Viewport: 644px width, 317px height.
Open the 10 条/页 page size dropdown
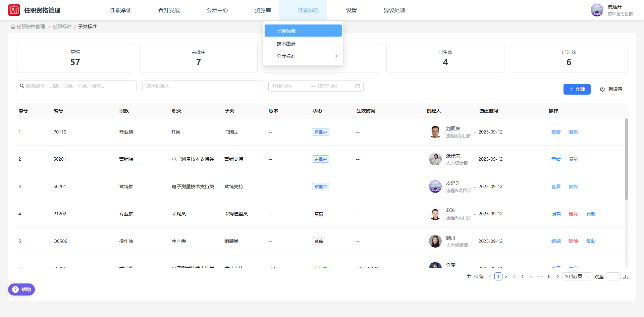coord(576,276)
